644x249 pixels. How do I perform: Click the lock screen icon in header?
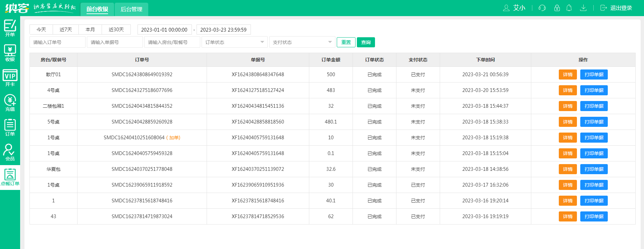pyautogui.click(x=557, y=8)
